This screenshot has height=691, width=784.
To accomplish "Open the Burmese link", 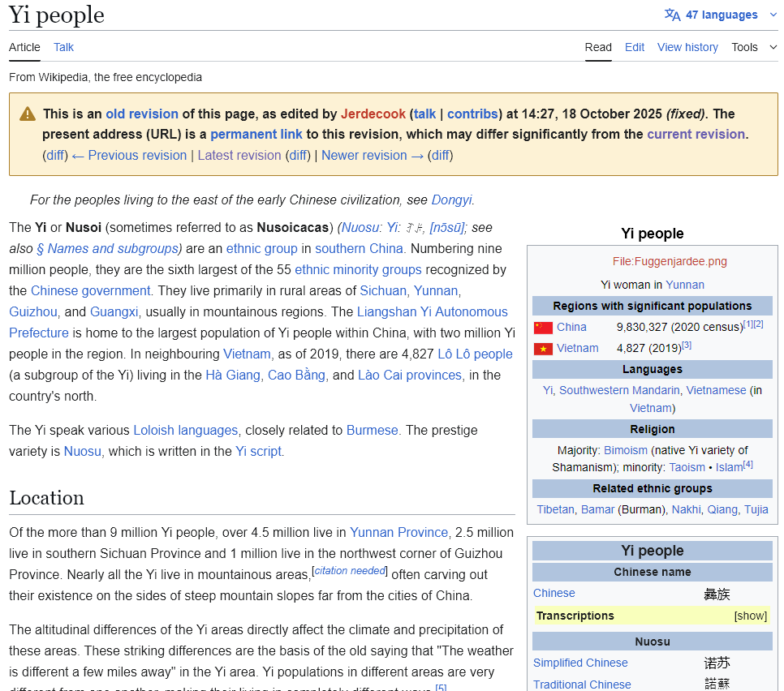I will (372, 430).
